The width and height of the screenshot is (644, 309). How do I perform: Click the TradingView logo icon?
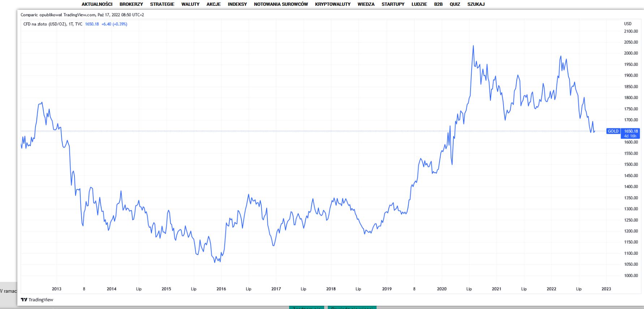coord(24,300)
